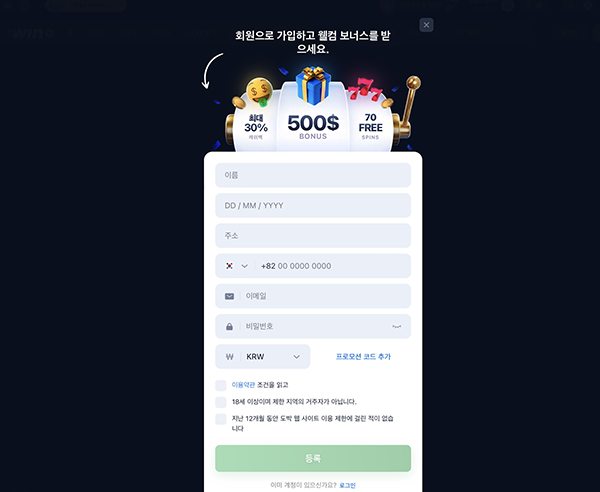Viewport: 600px width, 492px height.
Task: Toggle password visibility eye icon
Action: click(397, 326)
